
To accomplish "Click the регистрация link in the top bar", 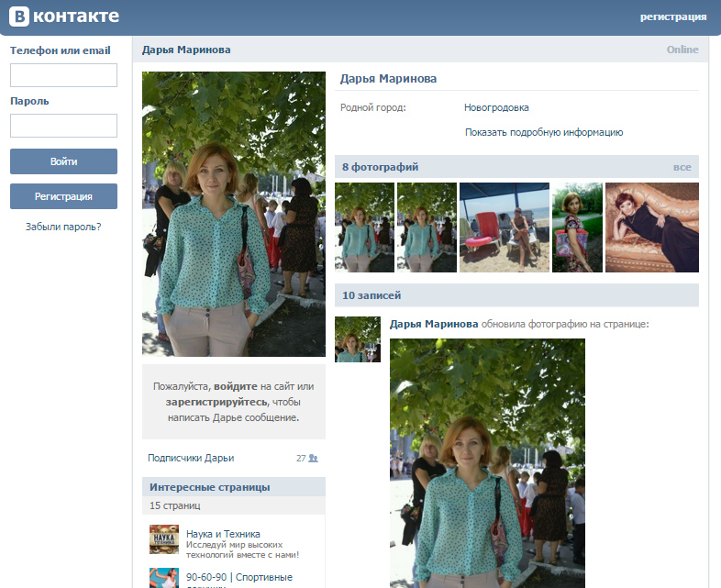I will click(x=672, y=17).
